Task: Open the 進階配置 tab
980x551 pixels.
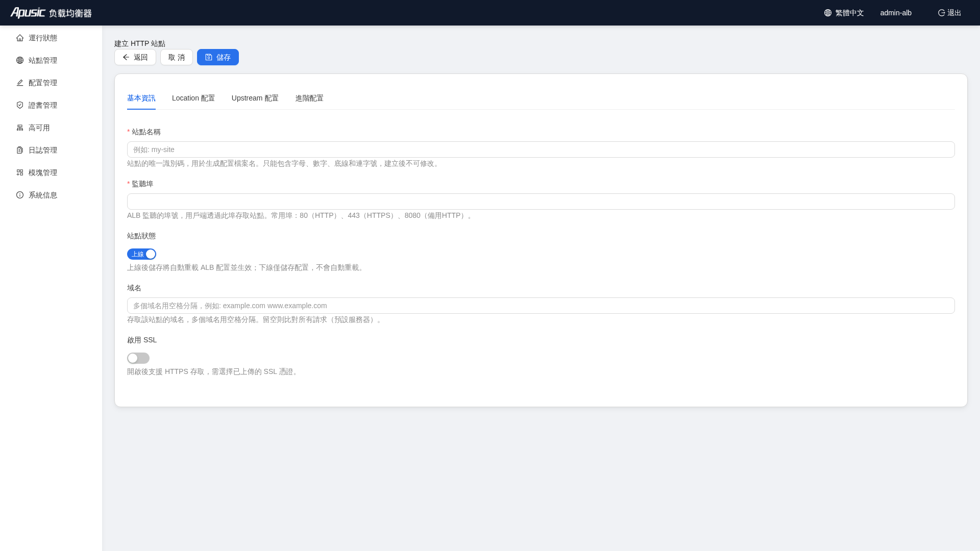Action: [x=309, y=98]
